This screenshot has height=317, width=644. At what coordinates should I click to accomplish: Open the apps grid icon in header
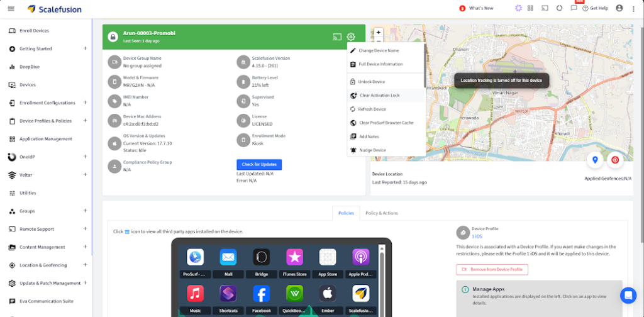530,8
